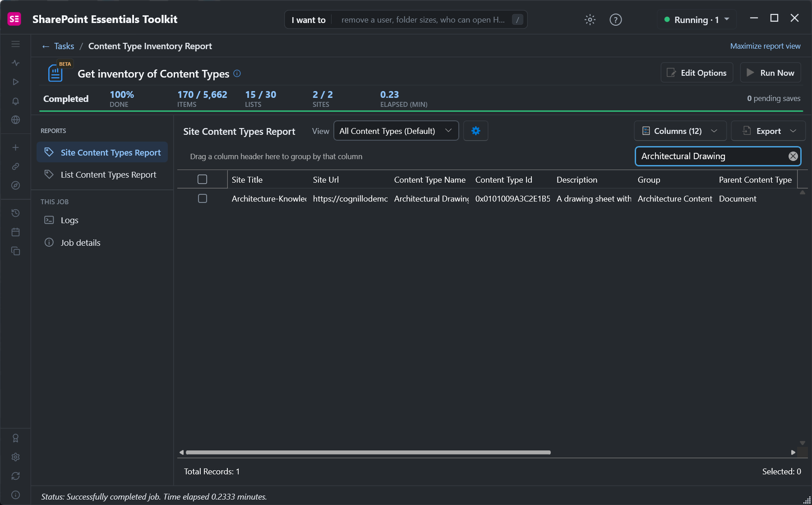Viewport: 812px width, 505px height.
Task: Toggle the light/dark theme sun icon
Action: pos(590,20)
